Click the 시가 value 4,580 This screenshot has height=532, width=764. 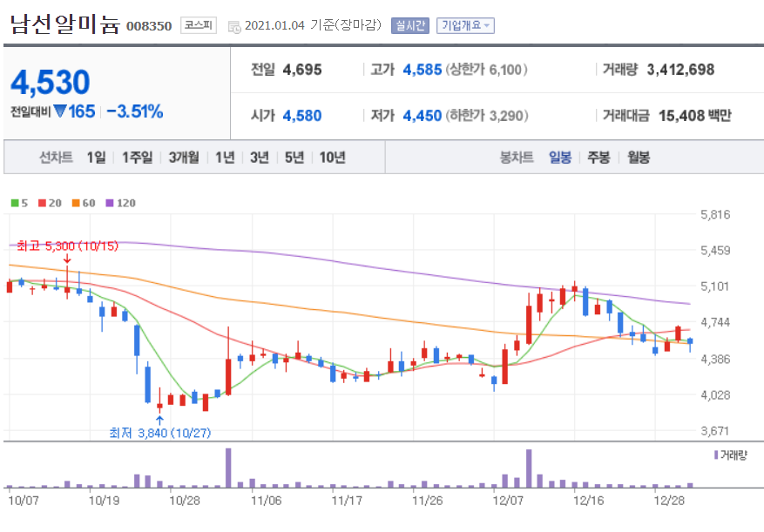pyautogui.click(x=302, y=116)
